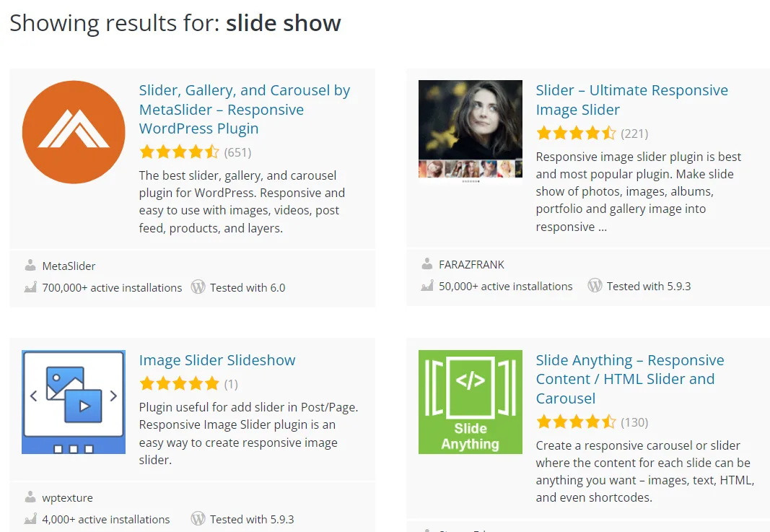
Task: Click the author icon beside FARAZFRANK
Action: (x=427, y=264)
